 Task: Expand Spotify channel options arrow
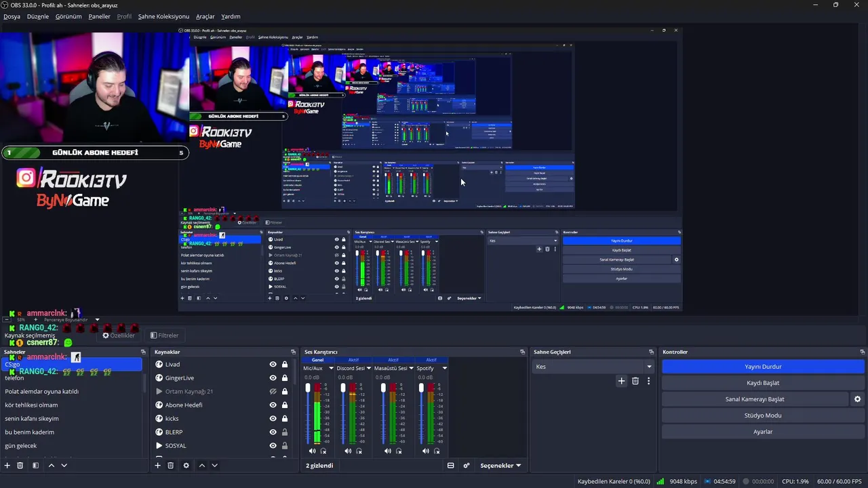(444, 368)
